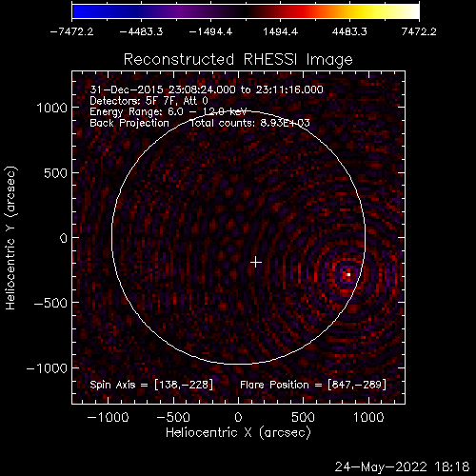Click the bright flare source pixel
Viewport: 476px width, 476px height.
click(348, 274)
